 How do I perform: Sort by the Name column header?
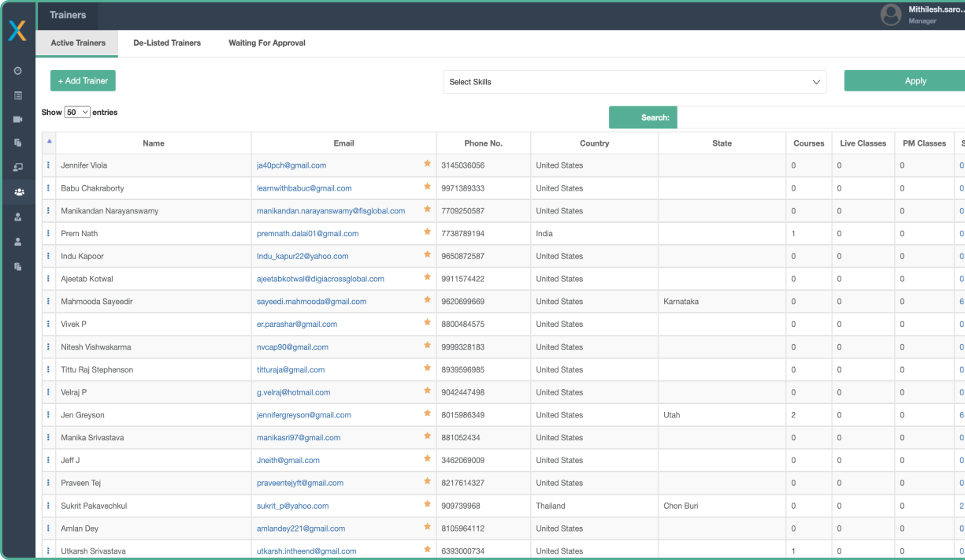154,143
